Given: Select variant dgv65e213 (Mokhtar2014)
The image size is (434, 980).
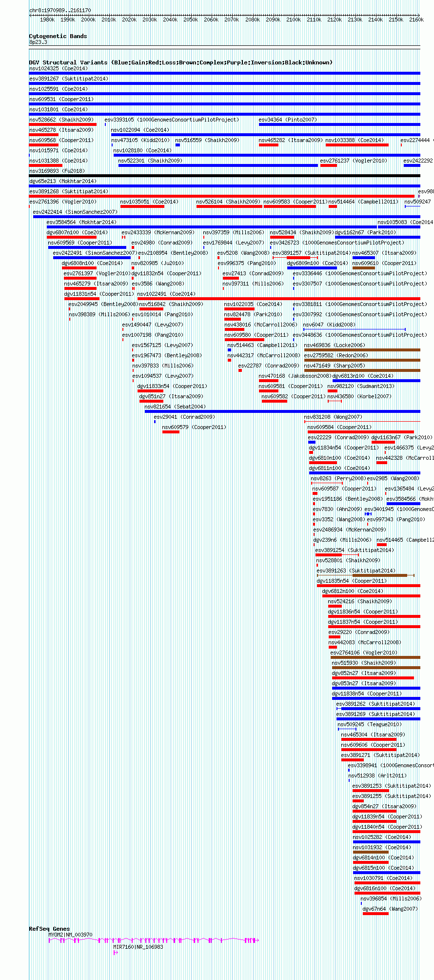Looking at the screenshot, I should [63, 181].
